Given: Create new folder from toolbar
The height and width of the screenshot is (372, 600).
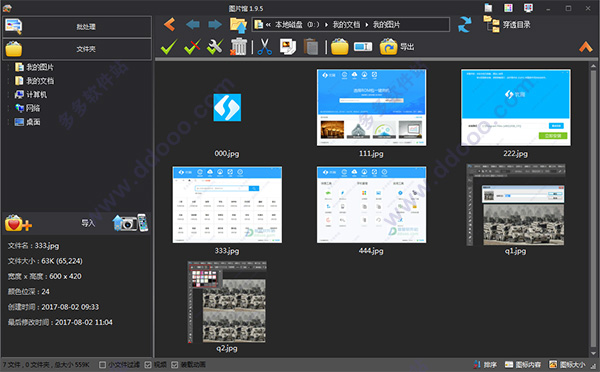Looking at the screenshot, I should pos(339,47).
